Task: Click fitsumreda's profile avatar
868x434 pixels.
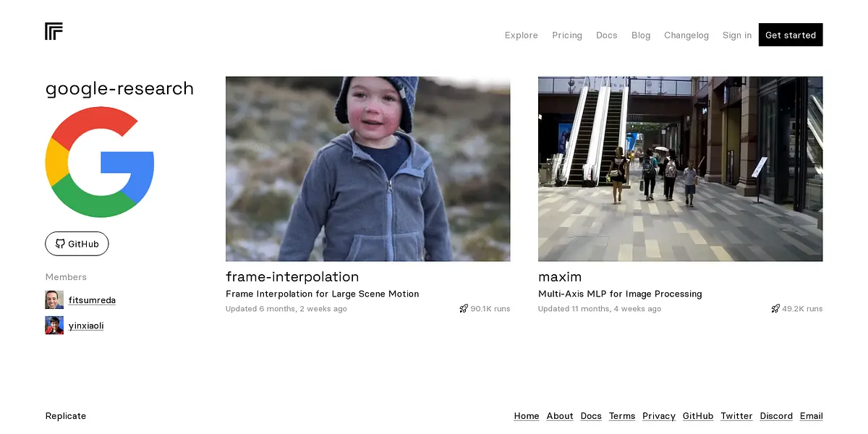Action: click(x=54, y=300)
